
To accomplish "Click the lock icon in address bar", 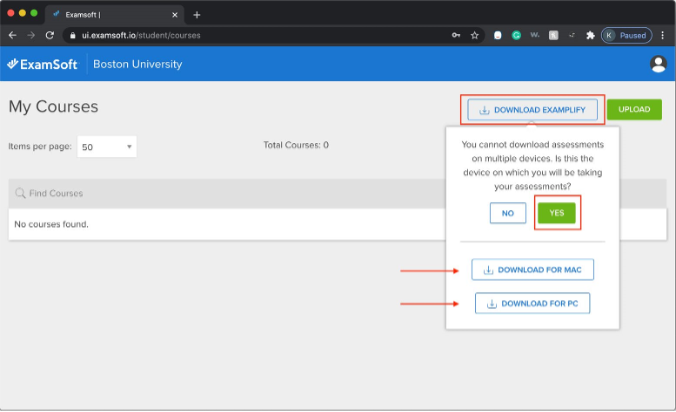I will [x=72, y=35].
